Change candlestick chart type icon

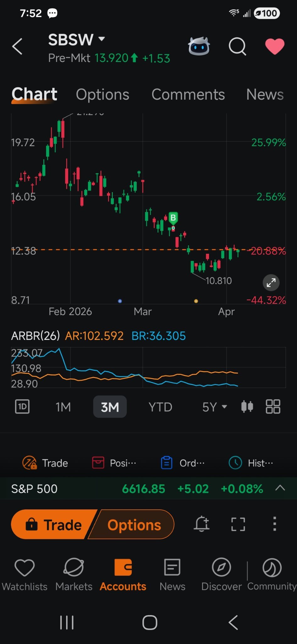(247, 407)
